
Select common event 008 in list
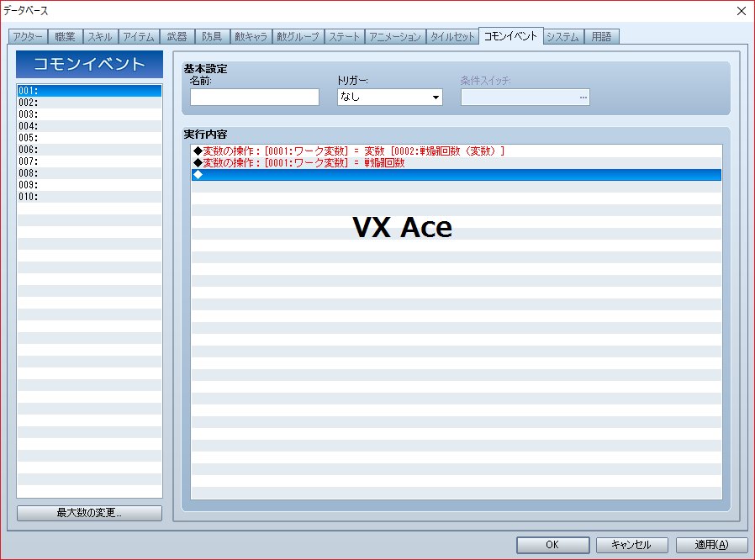point(90,173)
